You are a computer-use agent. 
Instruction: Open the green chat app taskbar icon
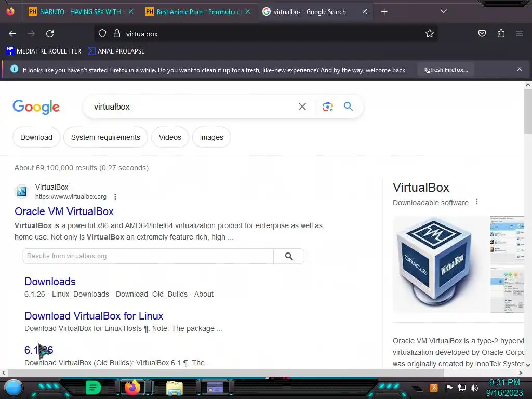[x=94, y=388]
